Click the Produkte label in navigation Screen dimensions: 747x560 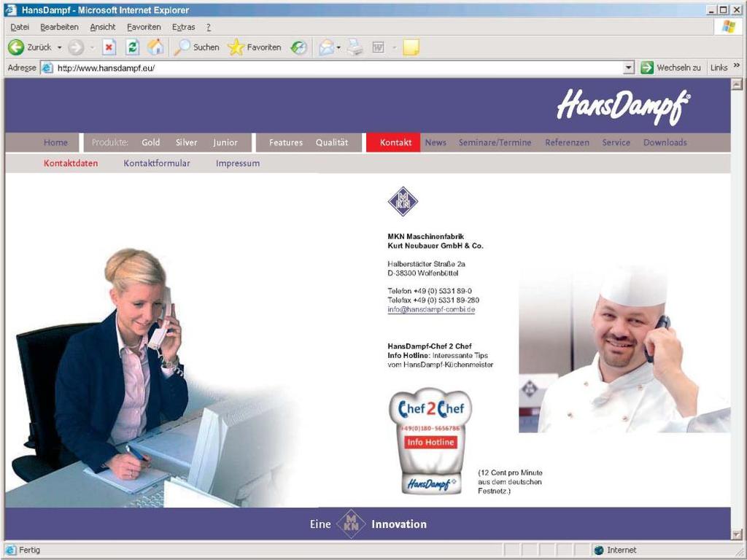[109, 142]
